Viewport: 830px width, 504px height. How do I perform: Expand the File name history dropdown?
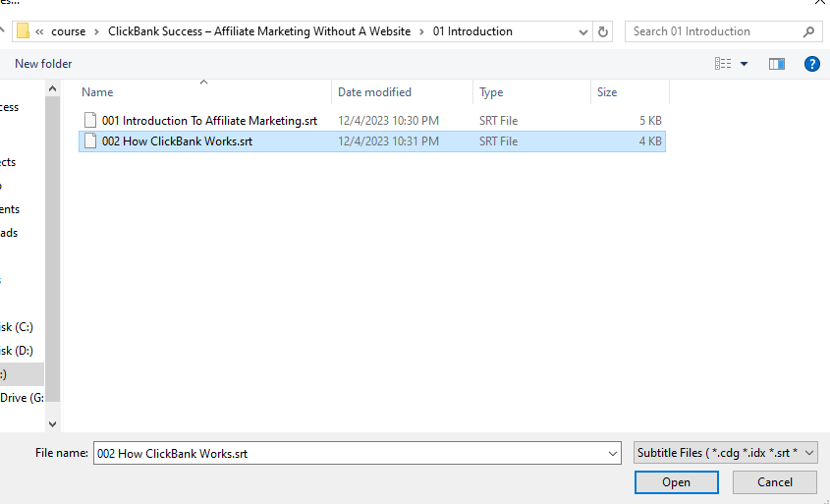pyautogui.click(x=613, y=453)
